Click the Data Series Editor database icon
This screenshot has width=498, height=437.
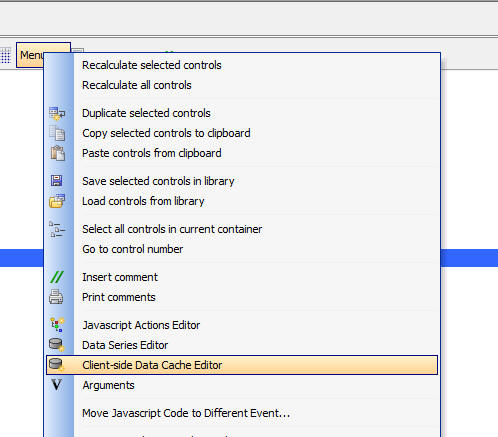click(x=56, y=345)
